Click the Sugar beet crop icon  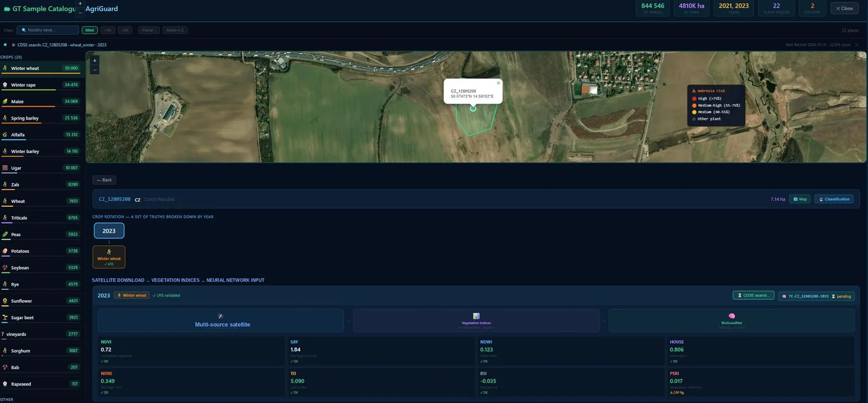(x=5, y=317)
